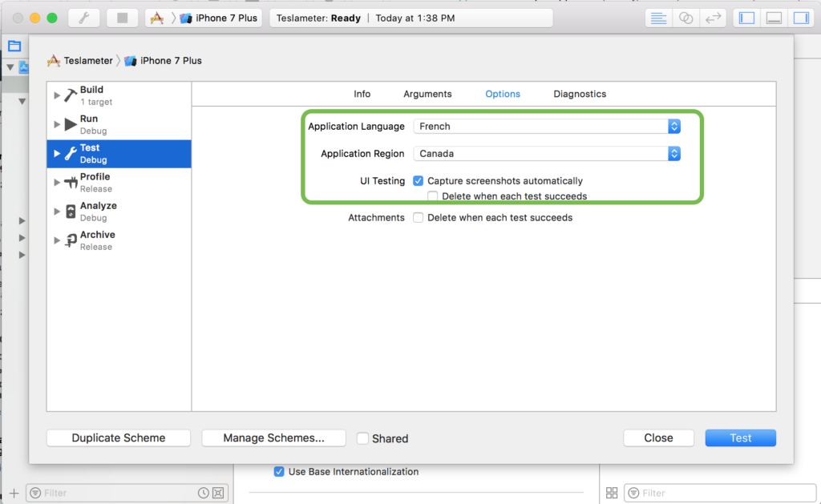Viewport: 821px width, 504px height.
Task: Click the Teslameter scheme icon in toolbar
Action: coord(156,18)
